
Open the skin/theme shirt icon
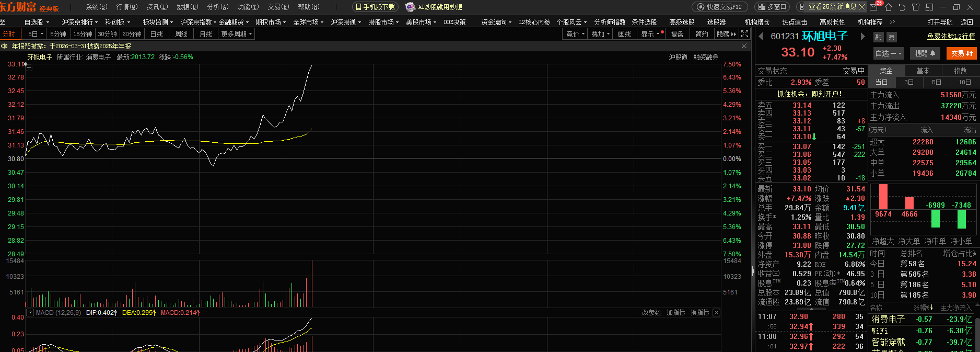pyautogui.click(x=915, y=7)
